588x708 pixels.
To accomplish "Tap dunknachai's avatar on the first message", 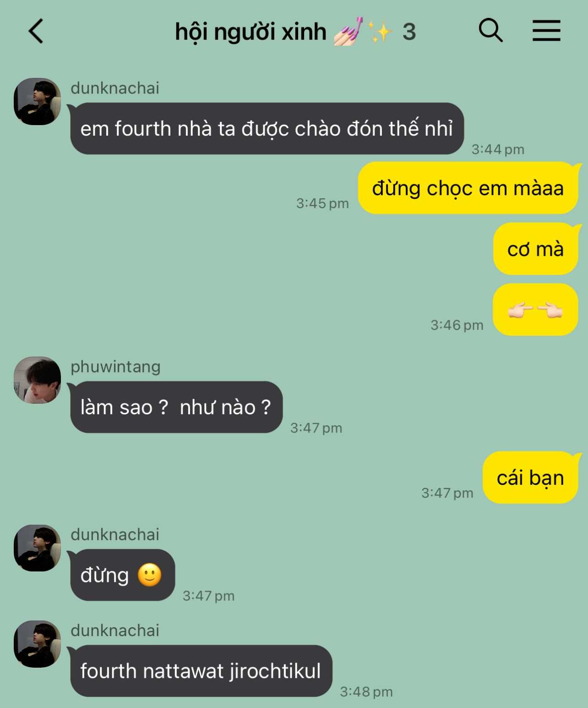I will [x=37, y=101].
